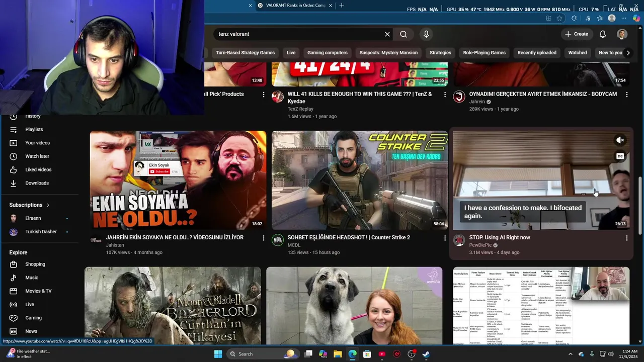Open a new browser tab
Viewport: 644px width, 362px height.
pos(342,6)
